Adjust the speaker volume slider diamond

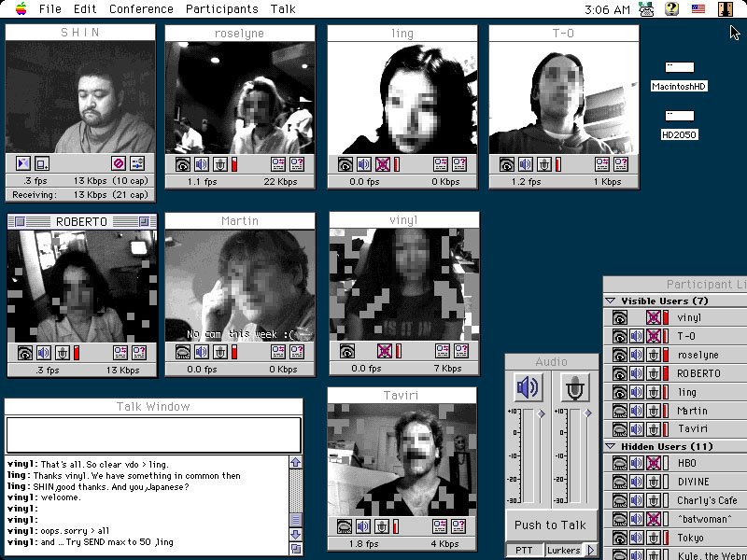(x=540, y=413)
